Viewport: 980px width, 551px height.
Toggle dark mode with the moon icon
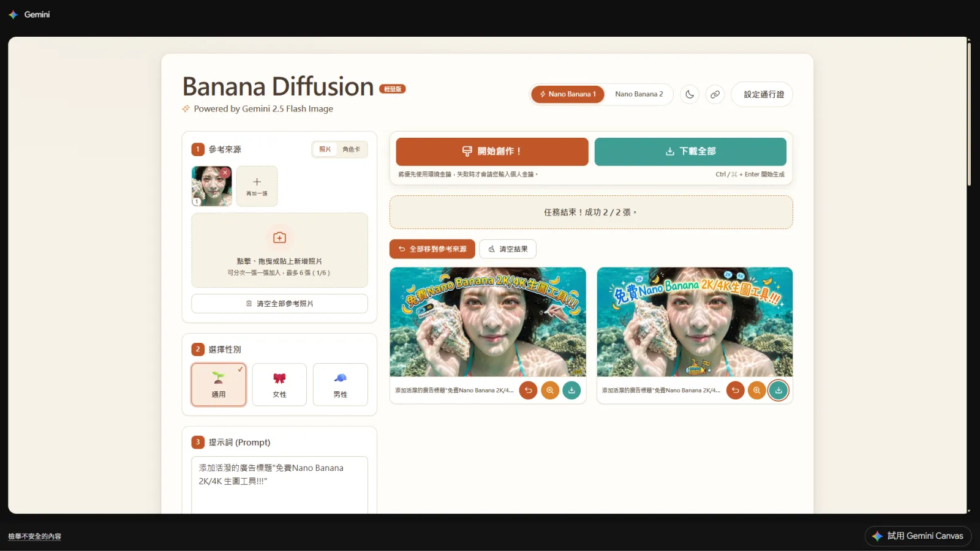coord(690,94)
